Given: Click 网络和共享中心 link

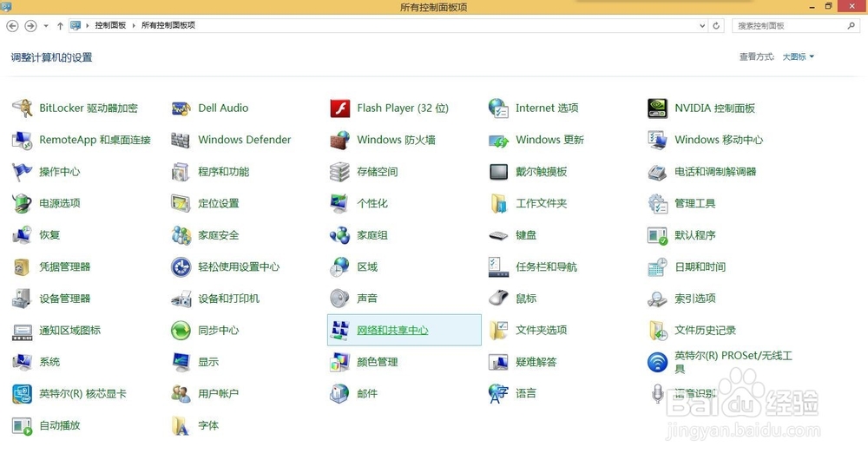Looking at the screenshot, I should click(x=392, y=331).
